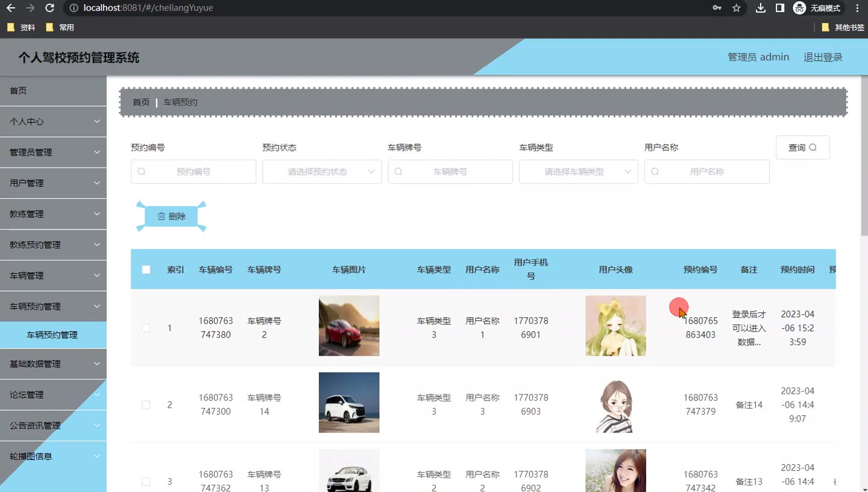Click the search icon in 用户名称 field

655,172
